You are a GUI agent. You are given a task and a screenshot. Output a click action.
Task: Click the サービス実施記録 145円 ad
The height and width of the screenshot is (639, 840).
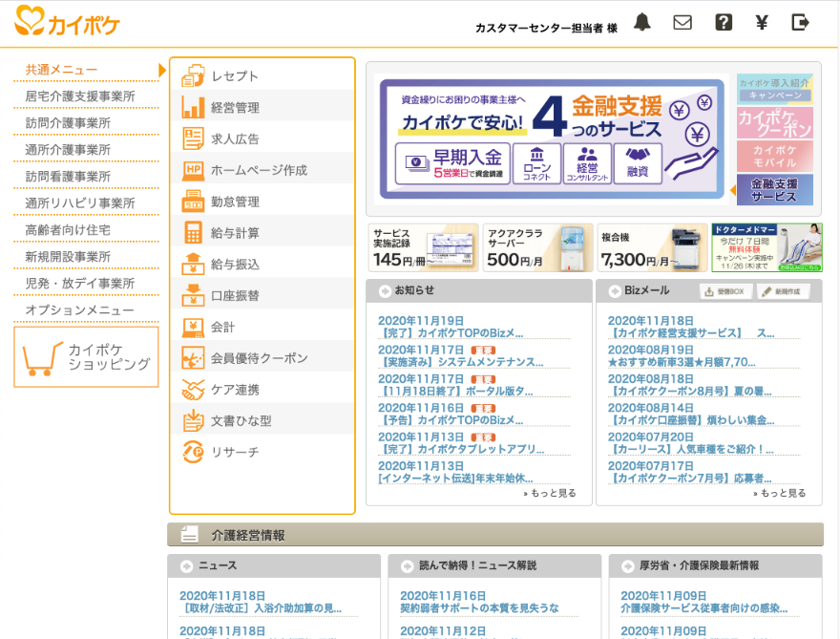[x=423, y=247]
